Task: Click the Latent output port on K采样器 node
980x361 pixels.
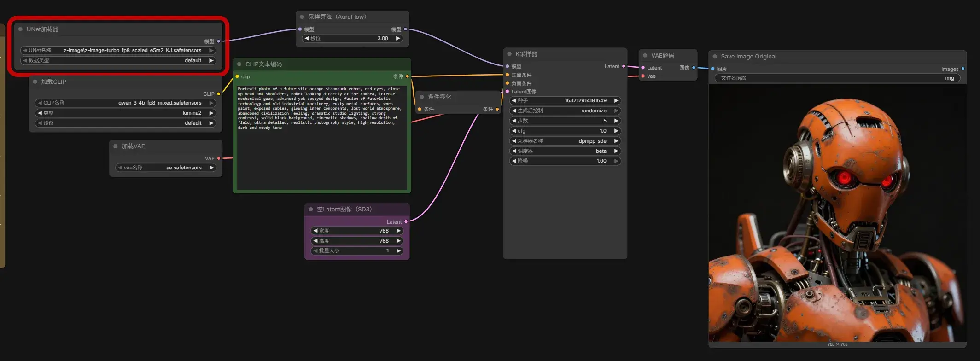Action: 624,66
